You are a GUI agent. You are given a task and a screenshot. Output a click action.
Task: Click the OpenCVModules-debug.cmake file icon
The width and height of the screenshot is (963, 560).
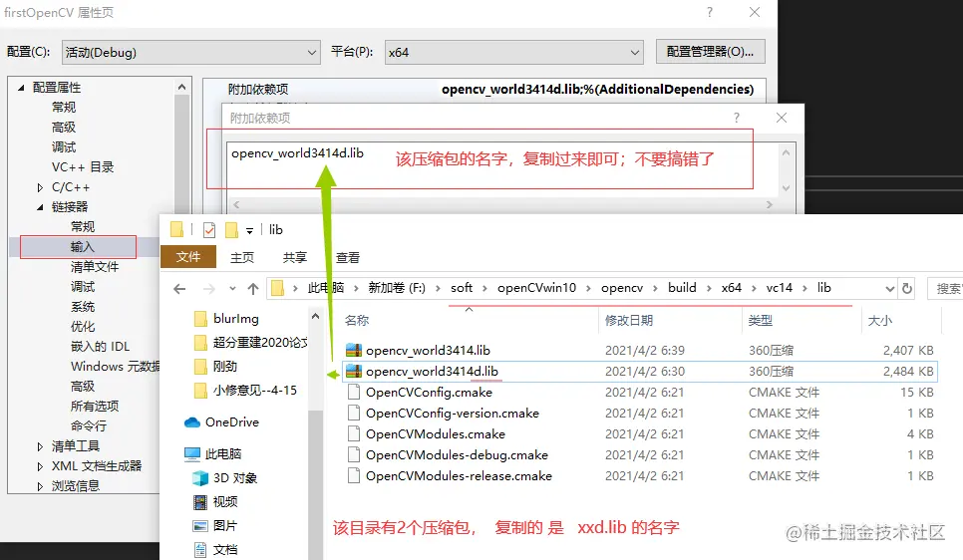pyautogui.click(x=353, y=455)
